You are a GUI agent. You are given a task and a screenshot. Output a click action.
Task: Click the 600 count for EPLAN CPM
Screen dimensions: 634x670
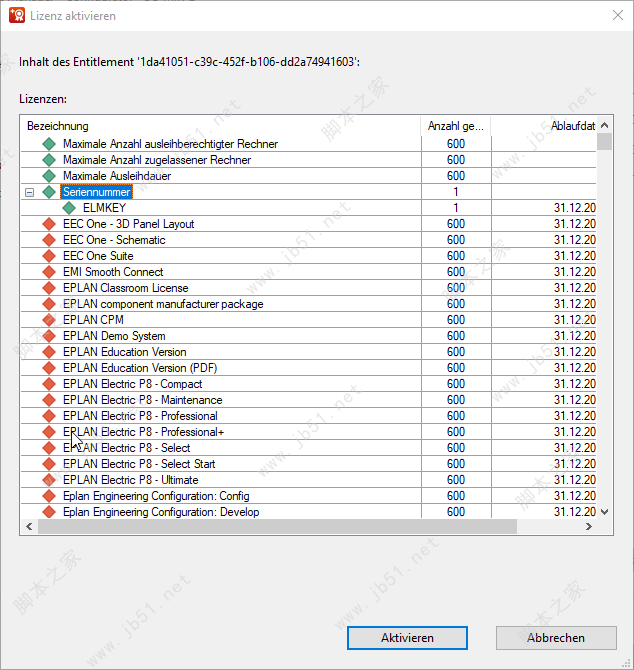(456, 320)
